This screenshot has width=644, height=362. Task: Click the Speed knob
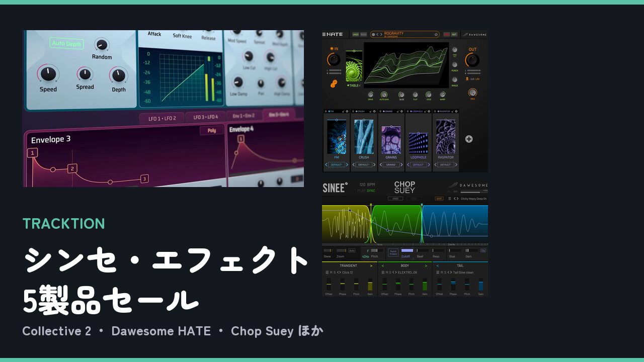[48, 74]
